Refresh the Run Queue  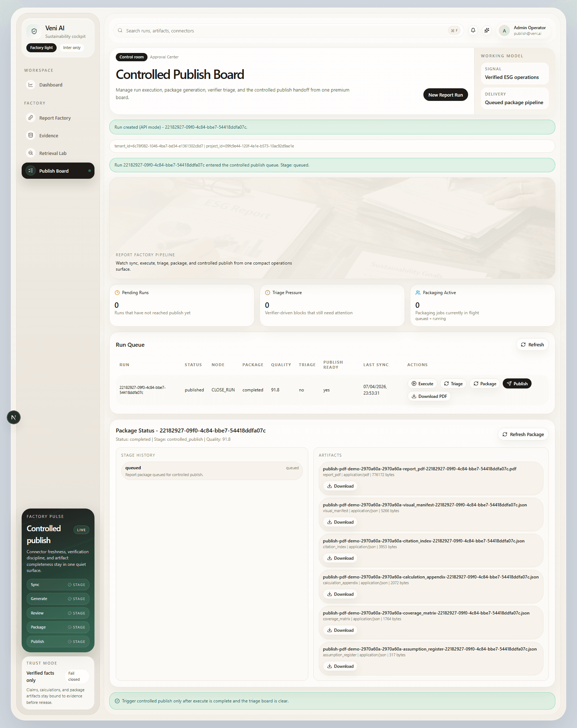(532, 345)
